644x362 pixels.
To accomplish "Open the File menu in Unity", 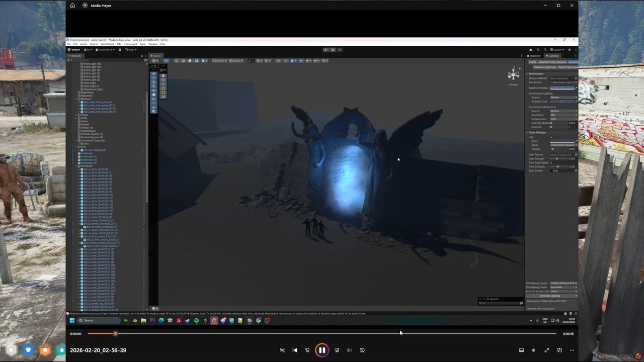I will 68,44.
